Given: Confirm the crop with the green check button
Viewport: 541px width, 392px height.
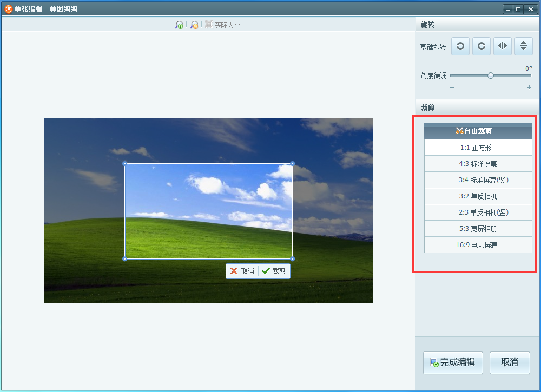Looking at the screenshot, I should (x=274, y=271).
